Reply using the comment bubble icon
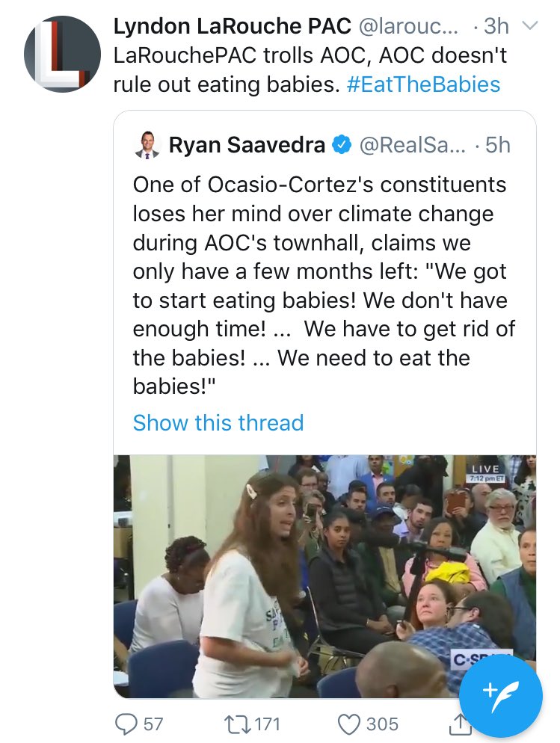 click(126, 724)
